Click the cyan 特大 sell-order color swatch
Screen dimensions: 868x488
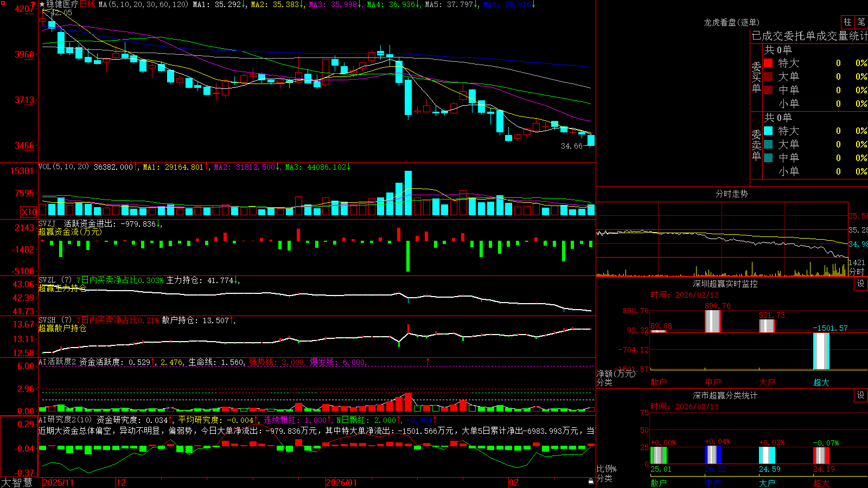768,131
